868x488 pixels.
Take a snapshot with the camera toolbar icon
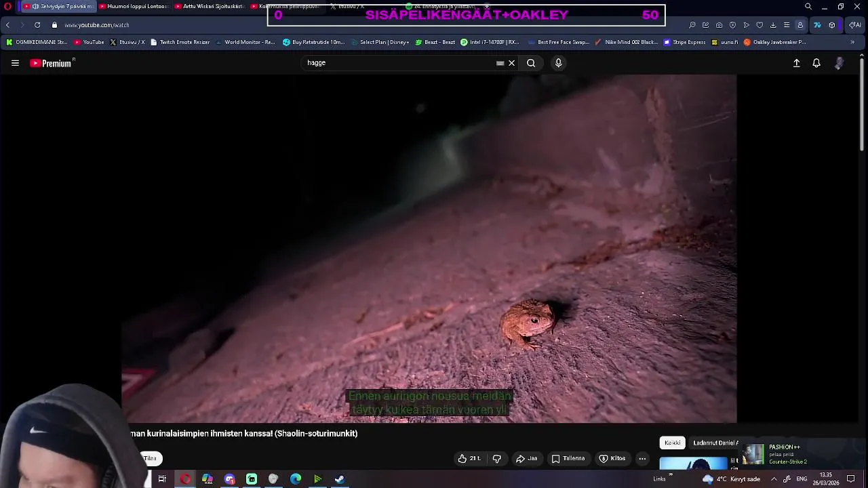point(719,25)
